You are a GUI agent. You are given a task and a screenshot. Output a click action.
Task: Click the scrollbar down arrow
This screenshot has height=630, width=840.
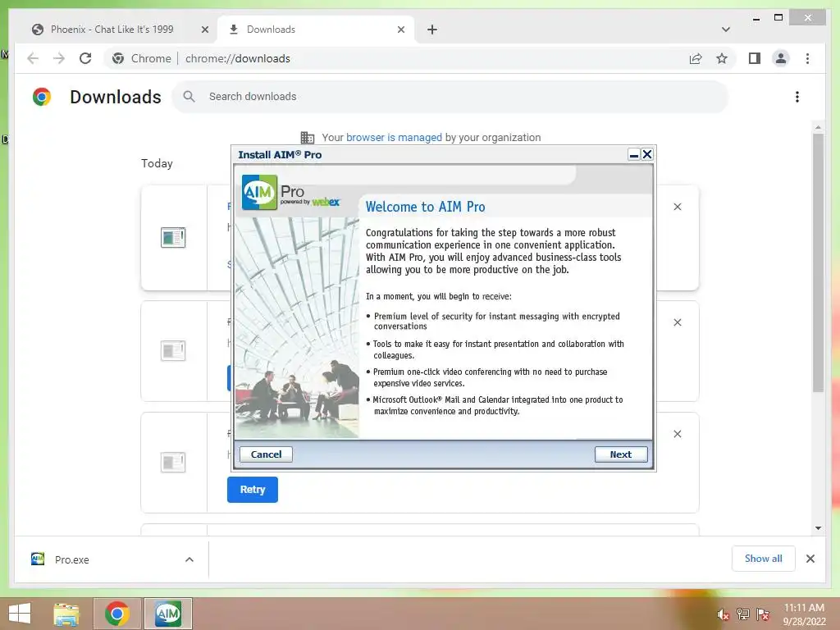coord(818,528)
